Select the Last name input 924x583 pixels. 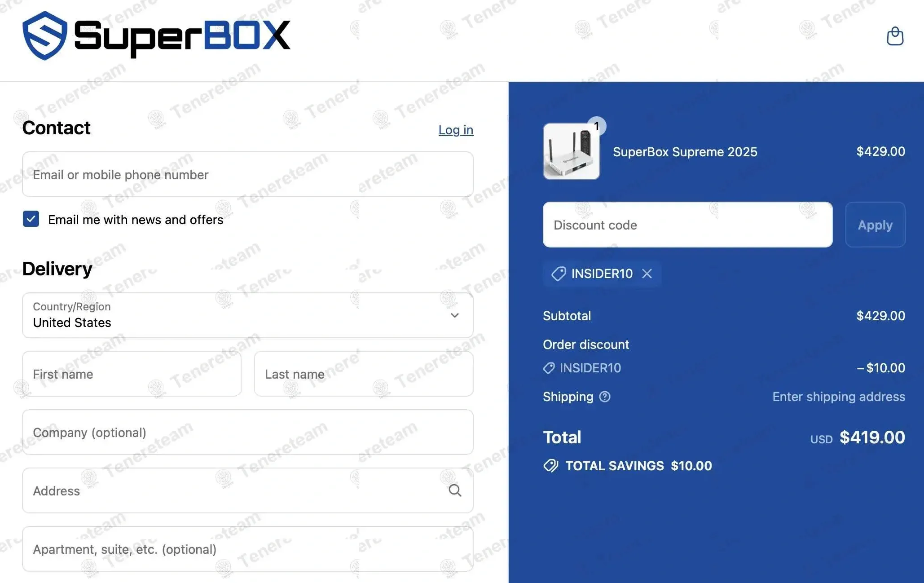(x=363, y=374)
